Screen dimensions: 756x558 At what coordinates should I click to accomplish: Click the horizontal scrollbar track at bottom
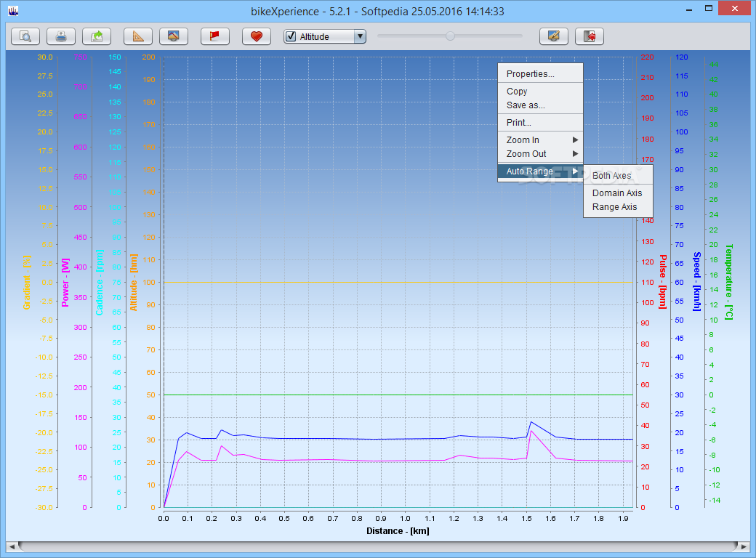coord(377,546)
